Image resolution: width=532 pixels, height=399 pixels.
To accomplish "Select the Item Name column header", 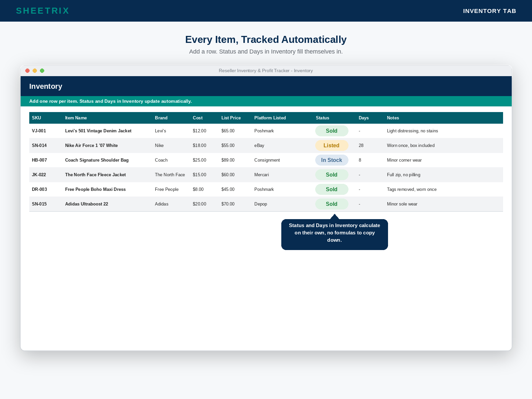I will click(x=76, y=118).
